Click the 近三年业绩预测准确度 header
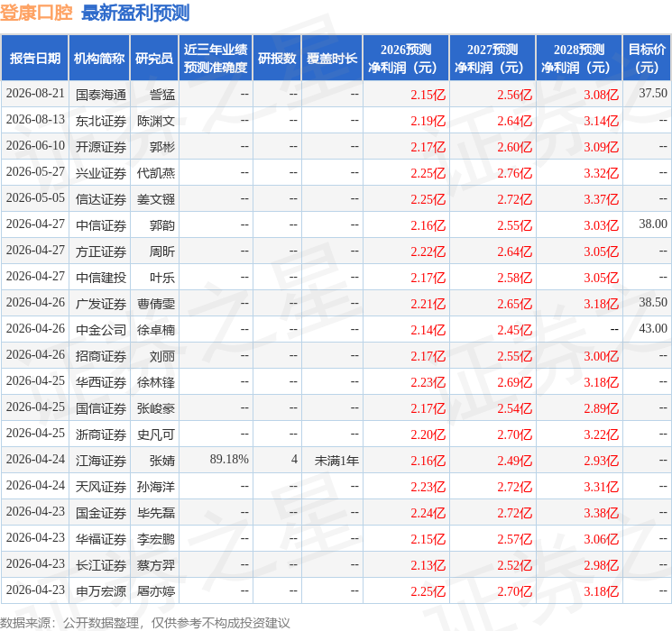Image resolution: width=672 pixels, height=631 pixels. (216, 59)
